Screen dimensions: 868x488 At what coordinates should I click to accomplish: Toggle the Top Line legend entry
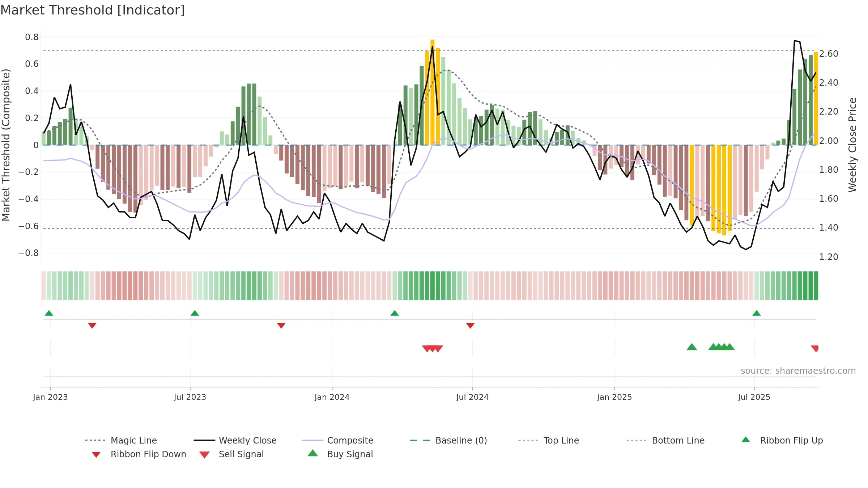pyautogui.click(x=548, y=440)
